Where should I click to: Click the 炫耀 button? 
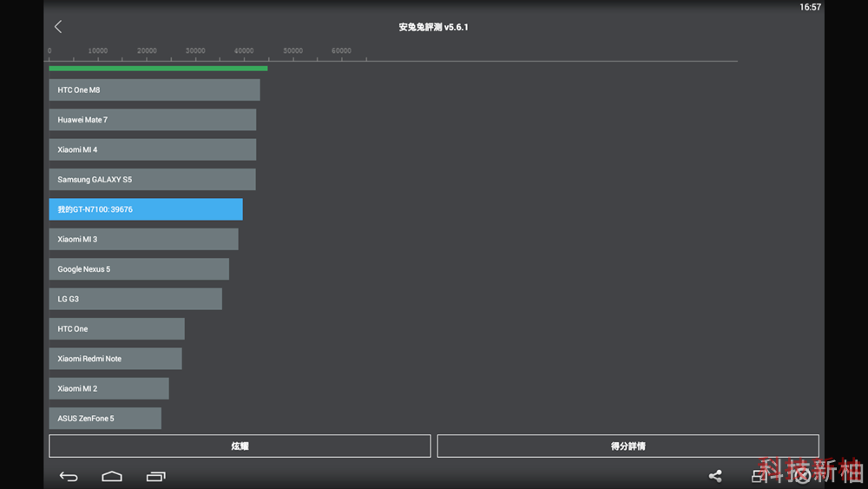tap(240, 446)
